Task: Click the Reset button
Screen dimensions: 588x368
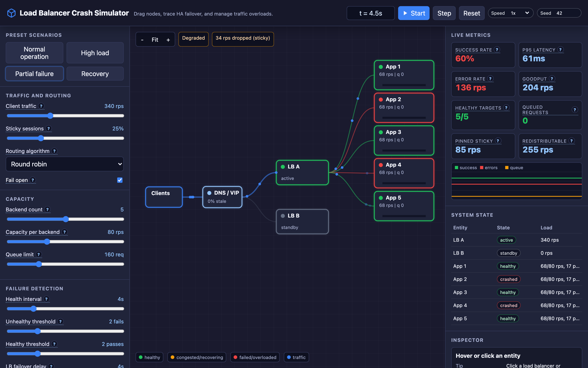Action: (472, 13)
